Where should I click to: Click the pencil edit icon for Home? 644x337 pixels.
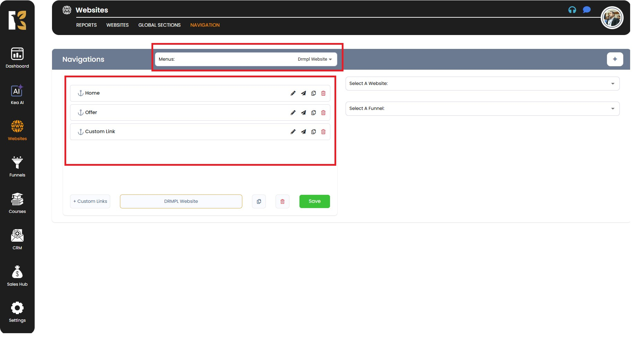[x=293, y=93]
